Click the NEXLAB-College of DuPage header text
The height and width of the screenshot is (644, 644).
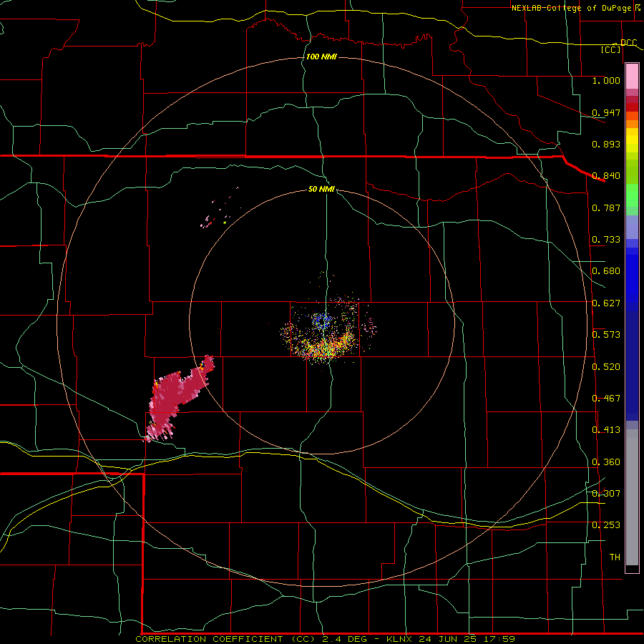pos(571,8)
